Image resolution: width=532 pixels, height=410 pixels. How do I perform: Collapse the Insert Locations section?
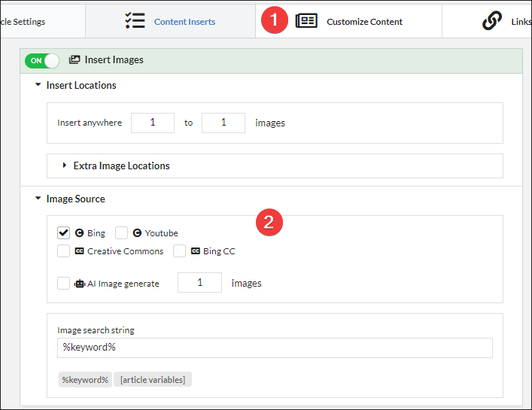(38, 84)
